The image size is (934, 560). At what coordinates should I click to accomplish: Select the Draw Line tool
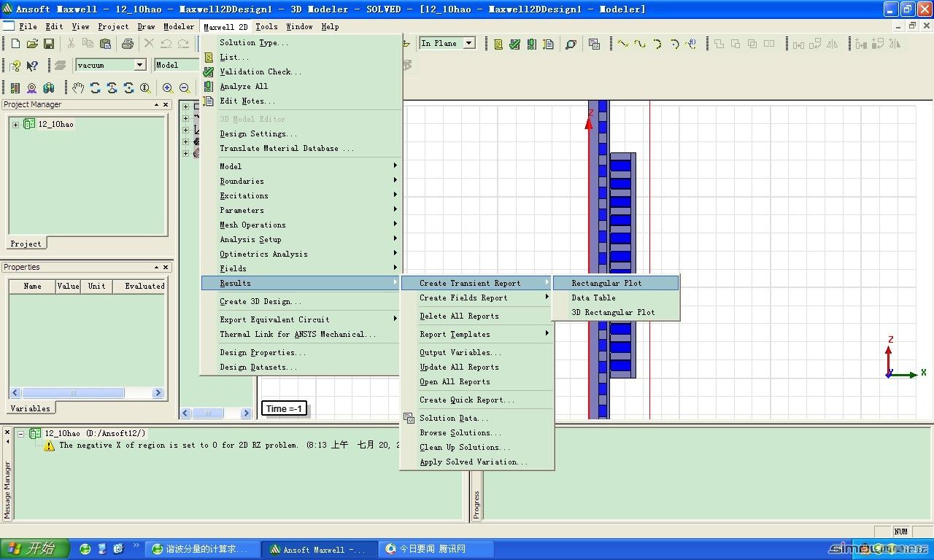[623, 44]
